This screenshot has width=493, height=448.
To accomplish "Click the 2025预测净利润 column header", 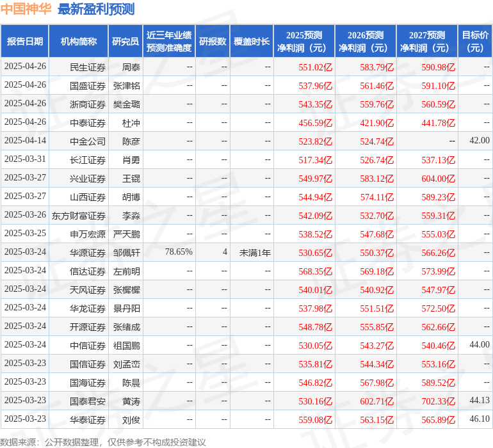I will tap(304, 41).
